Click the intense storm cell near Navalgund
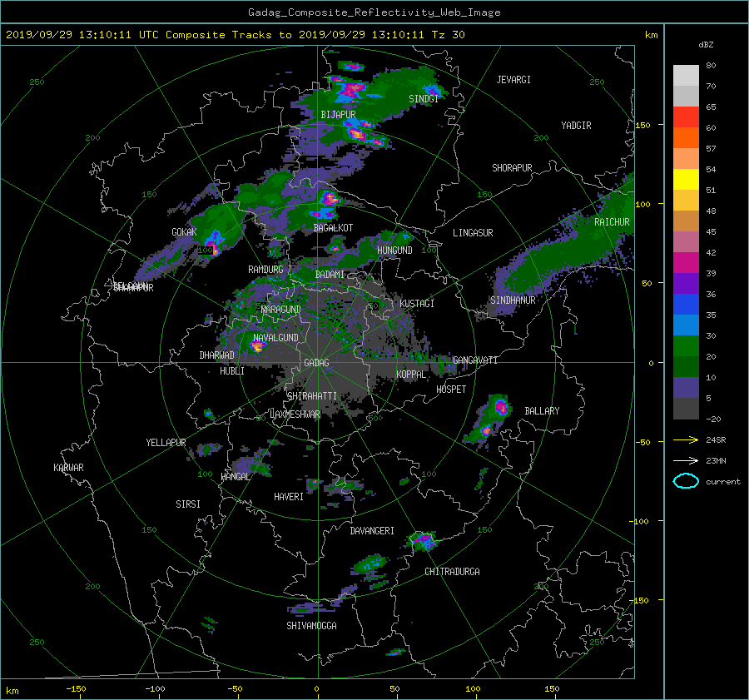The height and width of the screenshot is (700, 749). 257,346
